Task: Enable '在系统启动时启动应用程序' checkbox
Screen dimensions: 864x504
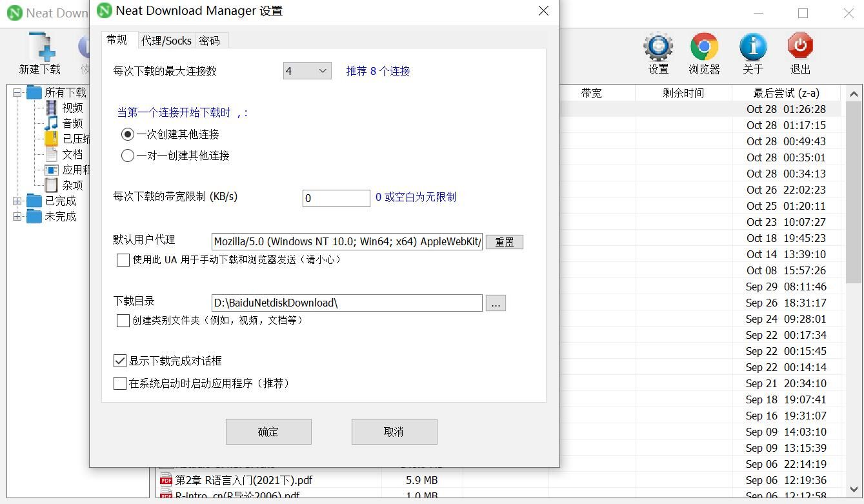Action: 120,383
